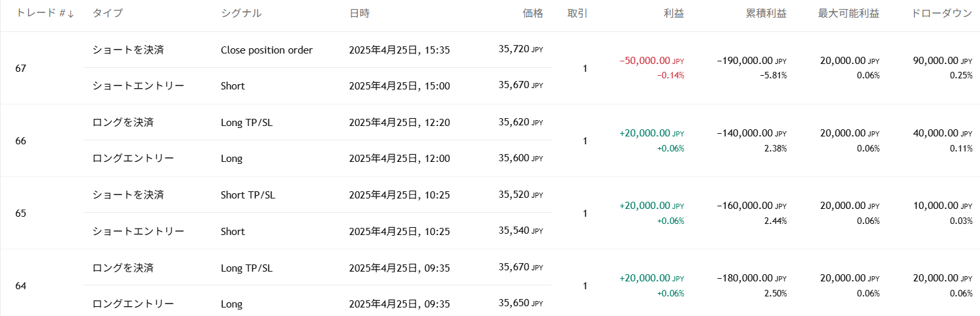Click the 取引 column header
This screenshot has height=316, width=980.
[577, 13]
